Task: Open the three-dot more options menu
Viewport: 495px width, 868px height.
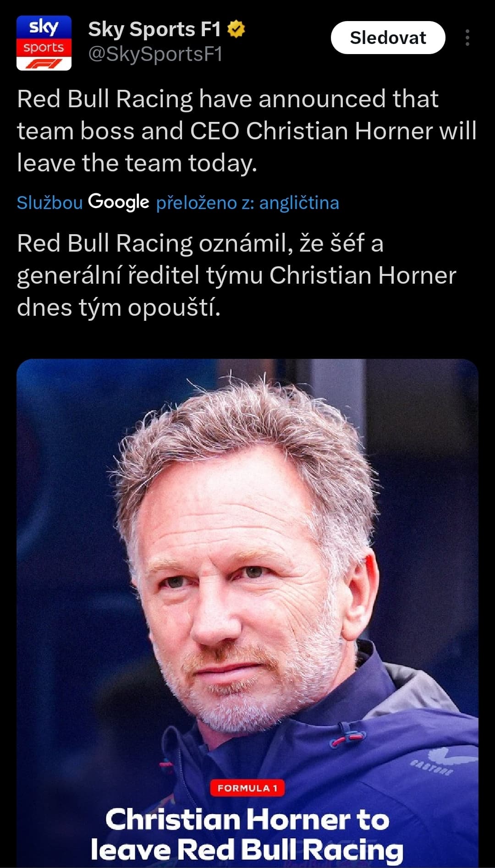Action: (x=467, y=38)
